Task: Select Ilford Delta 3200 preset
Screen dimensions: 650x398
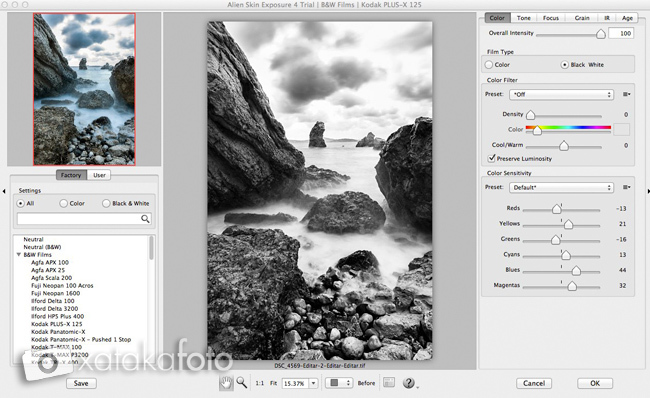Action: [x=54, y=308]
